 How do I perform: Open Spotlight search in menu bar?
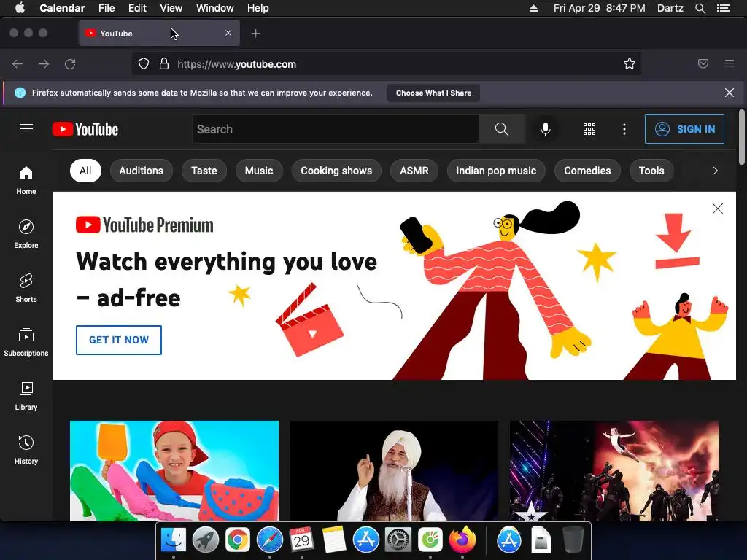[700, 8]
